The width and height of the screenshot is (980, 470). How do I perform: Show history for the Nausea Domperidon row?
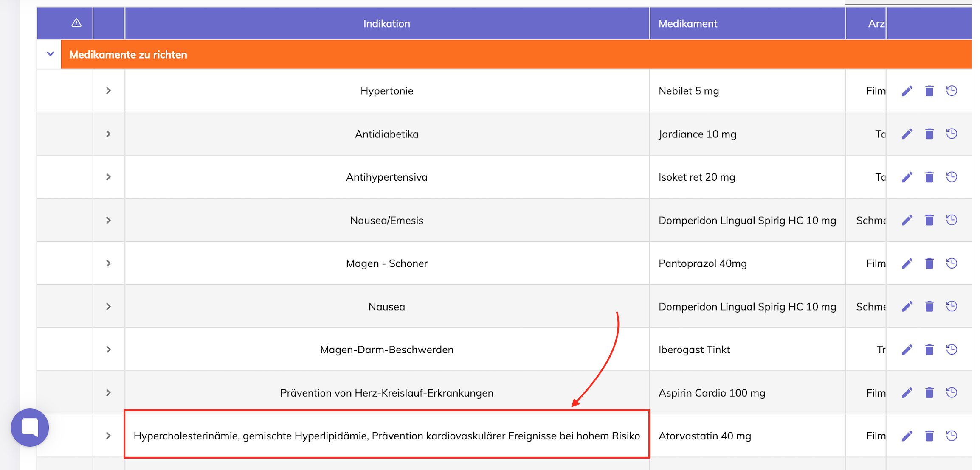[x=952, y=306]
